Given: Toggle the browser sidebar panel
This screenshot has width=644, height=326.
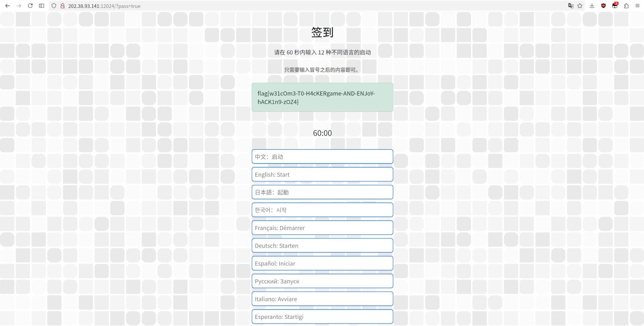Looking at the screenshot, I should [42, 6].
